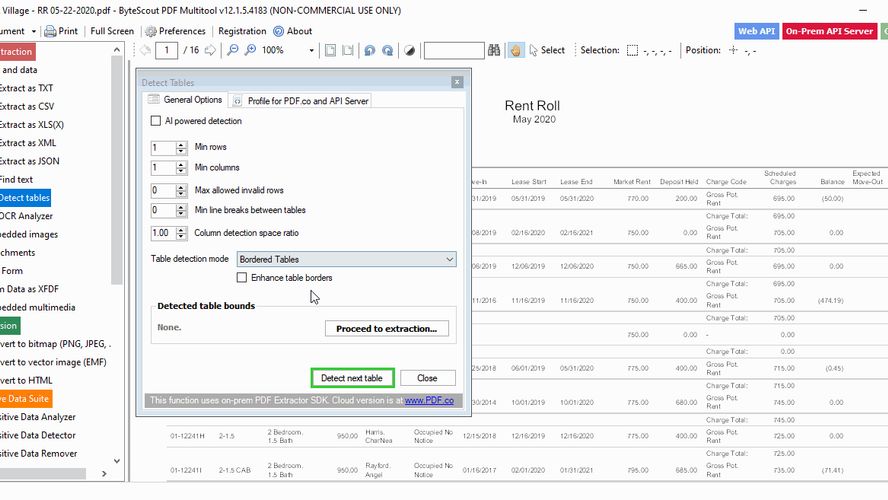Click the Position crosshair icon
The height and width of the screenshot is (500, 888).
point(733,50)
